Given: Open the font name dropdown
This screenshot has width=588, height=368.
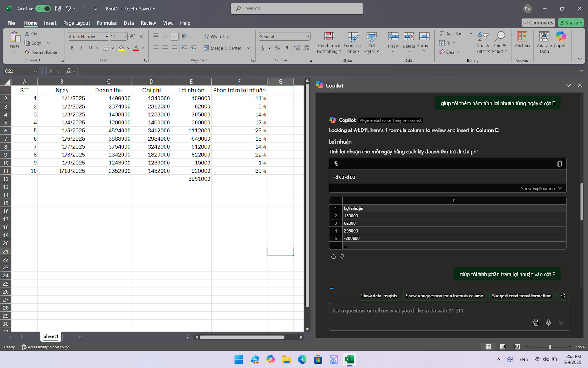Looking at the screenshot, I should point(107,37).
